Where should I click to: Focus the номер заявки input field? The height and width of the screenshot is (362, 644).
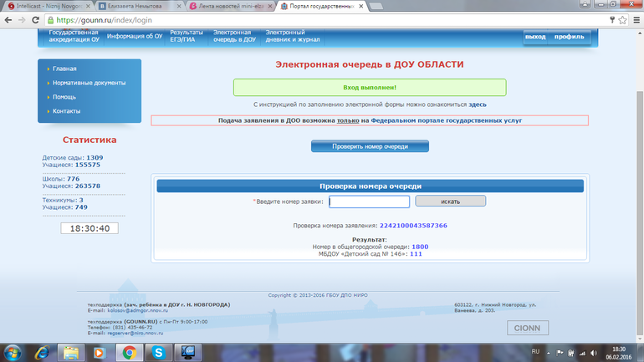coord(369,201)
